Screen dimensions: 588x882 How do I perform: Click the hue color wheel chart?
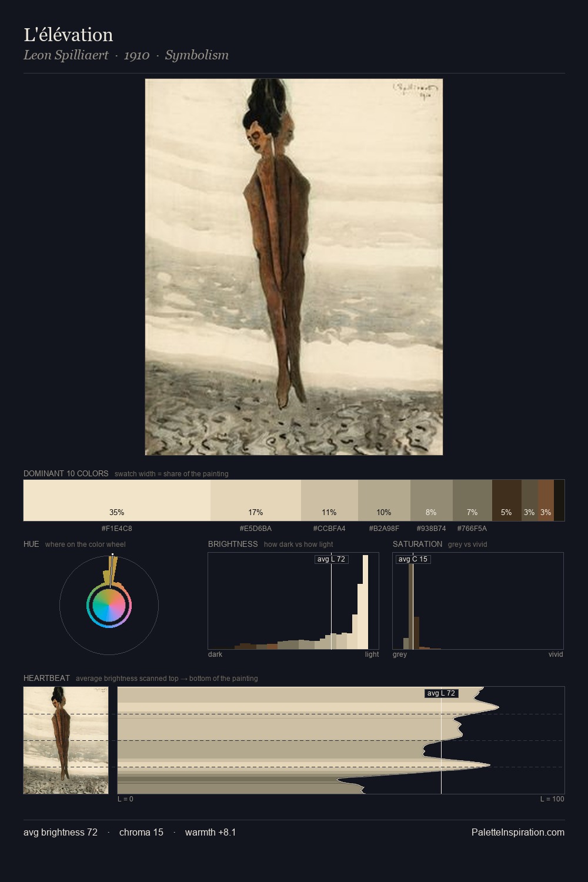pyautogui.click(x=109, y=605)
